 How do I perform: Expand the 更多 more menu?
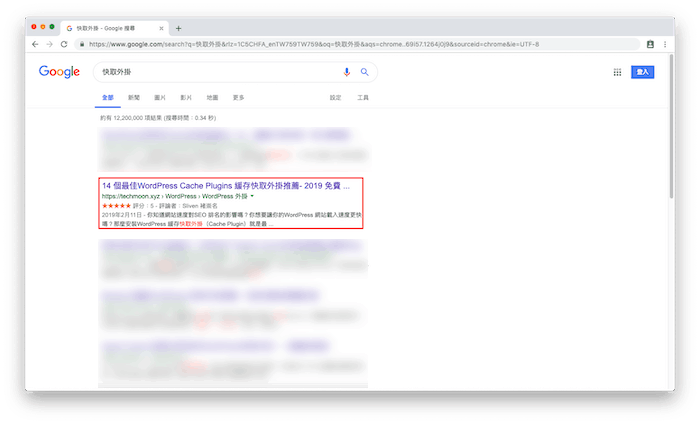238,98
